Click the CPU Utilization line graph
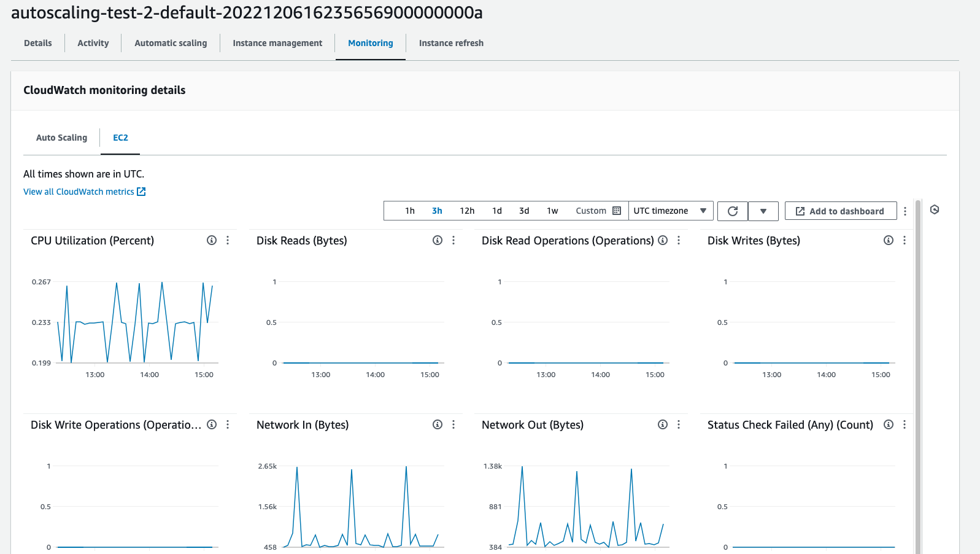 point(135,322)
